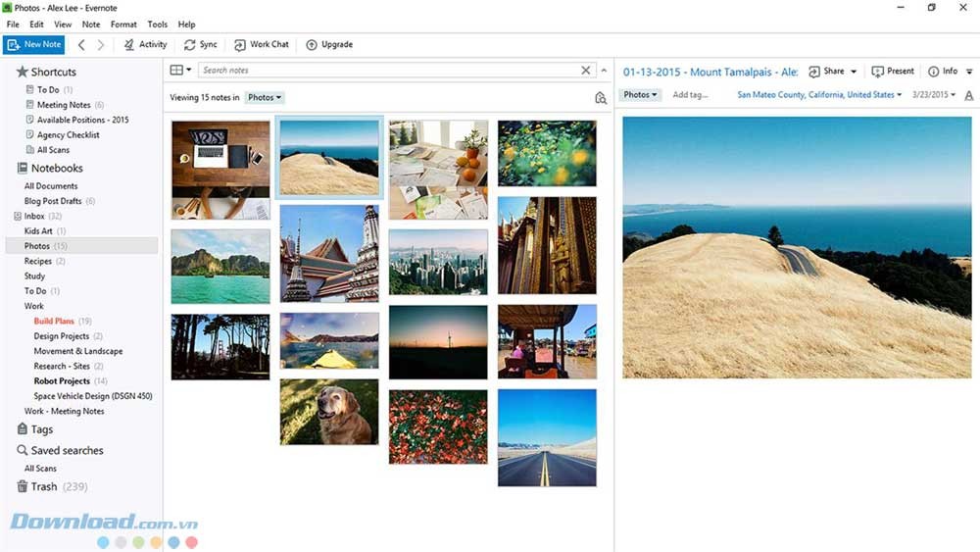Open Work Chat
Viewport: 980px width, 552px height.
tap(262, 45)
